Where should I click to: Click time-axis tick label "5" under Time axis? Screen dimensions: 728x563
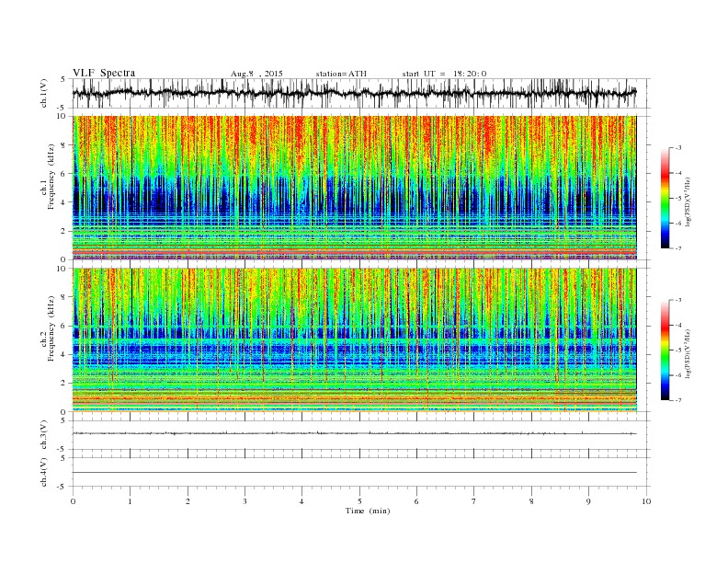359,501
